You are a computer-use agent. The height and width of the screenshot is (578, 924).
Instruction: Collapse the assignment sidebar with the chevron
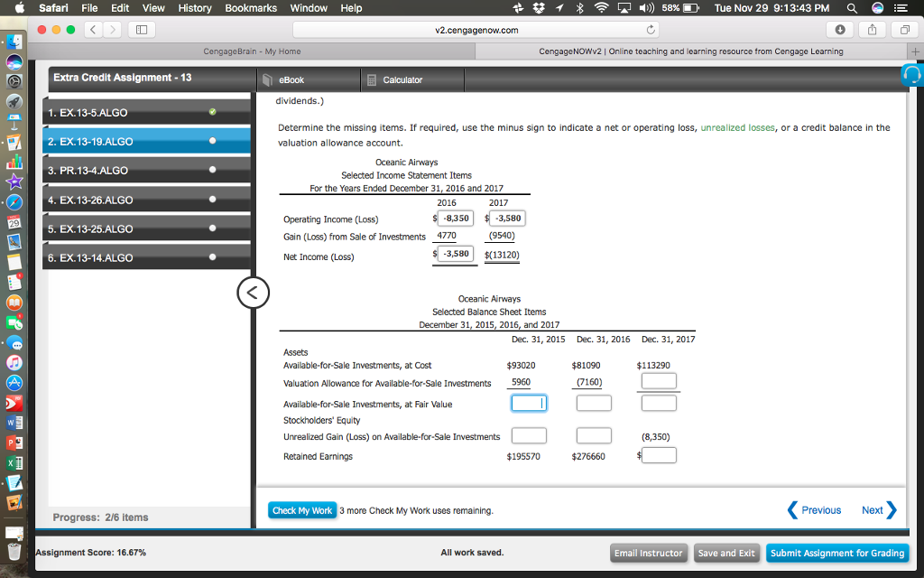(253, 293)
